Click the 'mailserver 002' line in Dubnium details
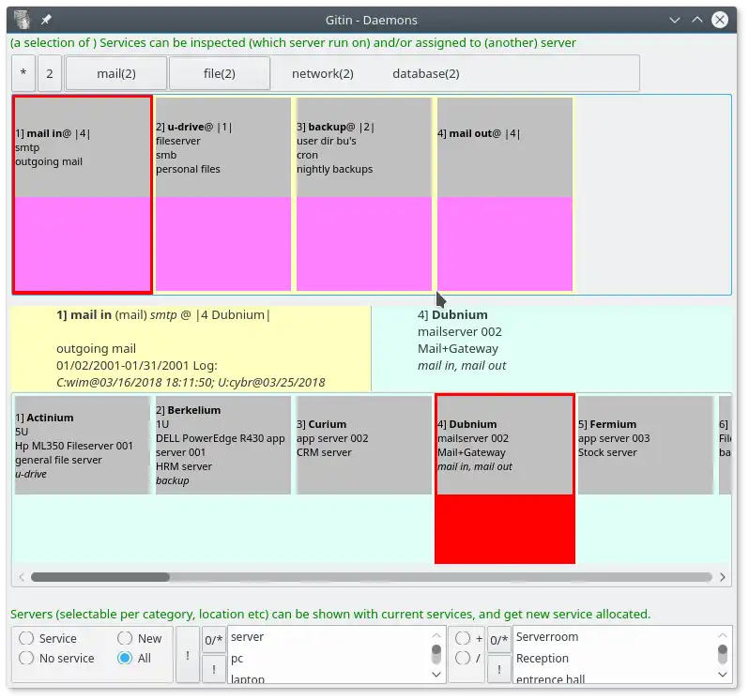 (460, 332)
